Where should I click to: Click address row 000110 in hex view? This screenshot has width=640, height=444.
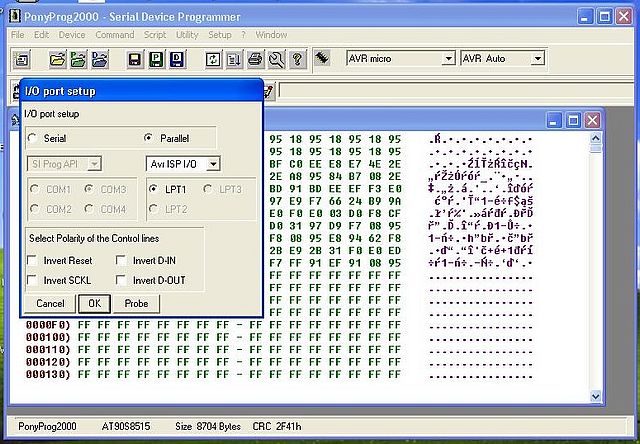click(x=48, y=350)
